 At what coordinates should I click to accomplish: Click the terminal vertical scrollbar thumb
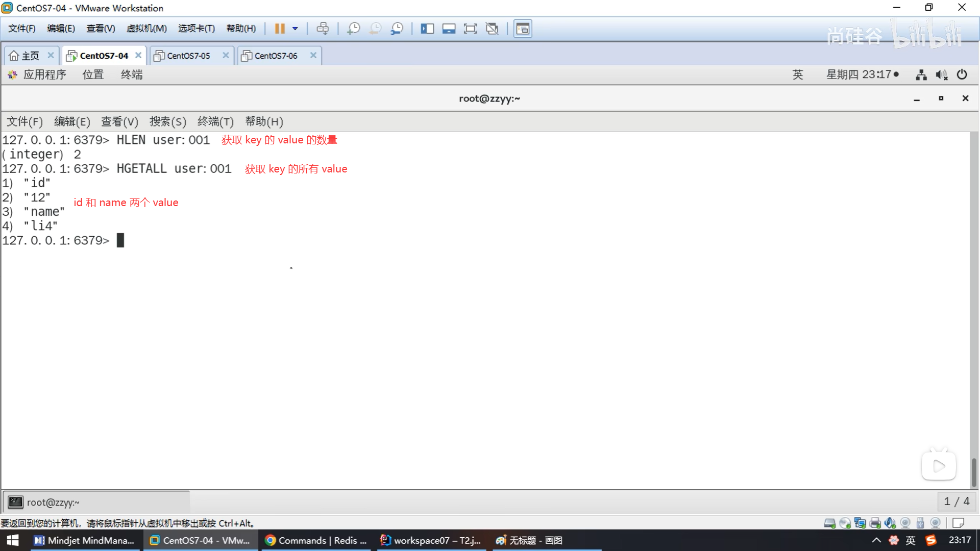974,472
